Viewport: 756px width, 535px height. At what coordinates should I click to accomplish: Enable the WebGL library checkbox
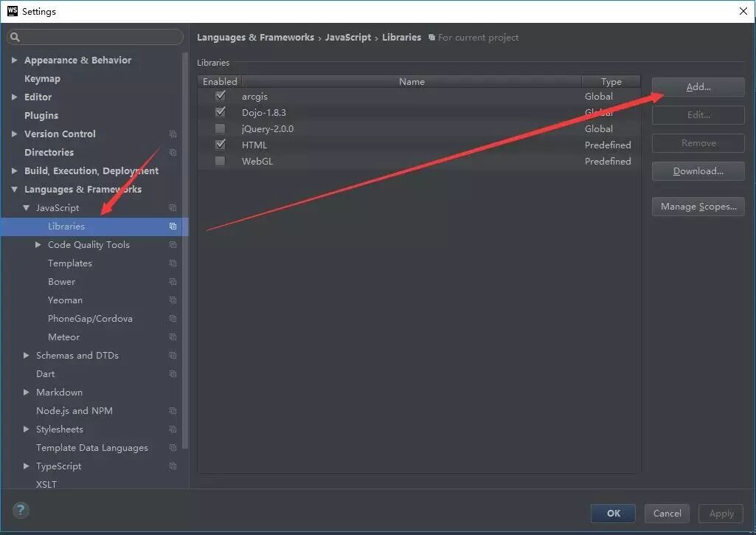click(220, 161)
